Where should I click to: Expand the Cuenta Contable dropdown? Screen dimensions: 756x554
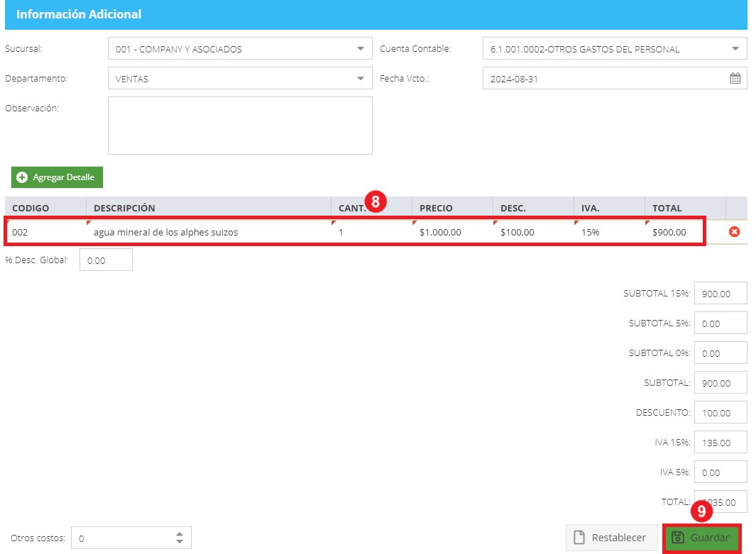click(x=735, y=49)
